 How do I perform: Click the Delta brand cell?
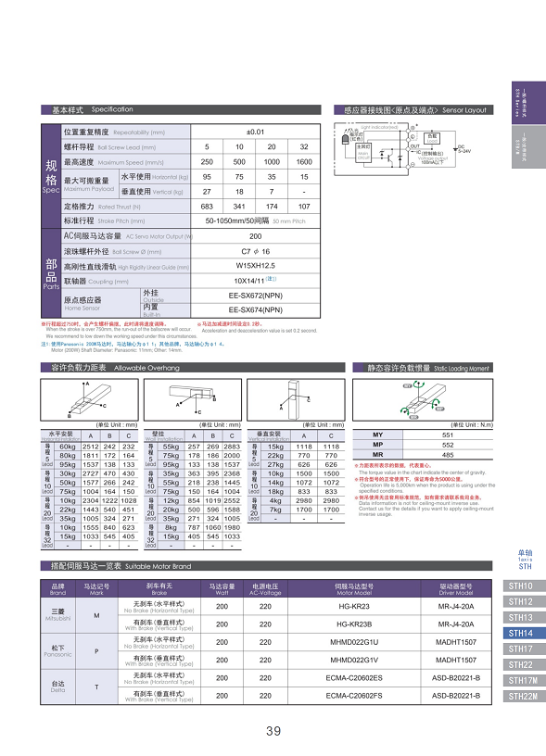[57, 687]
